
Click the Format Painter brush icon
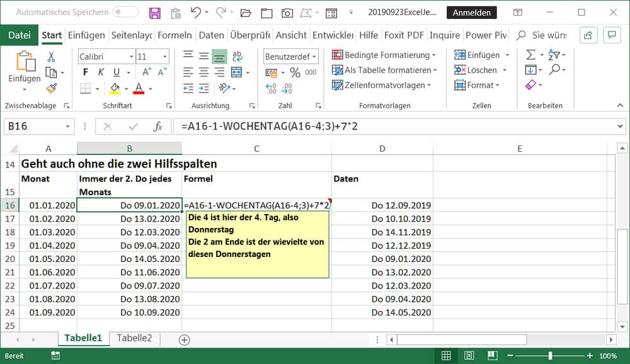pos(52,89)
